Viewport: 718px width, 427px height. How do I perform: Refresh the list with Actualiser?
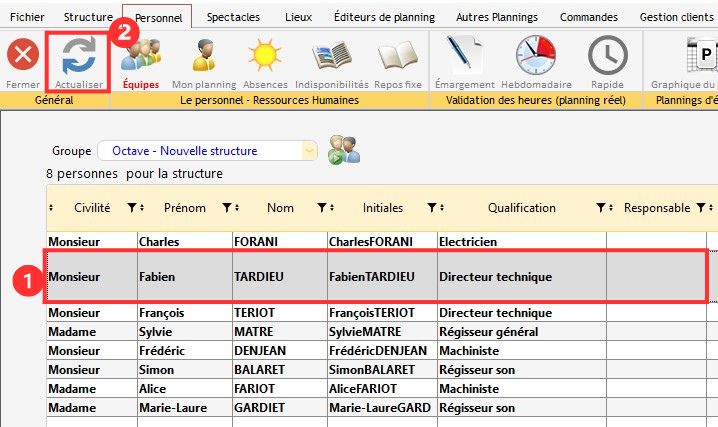click(78, 56)
